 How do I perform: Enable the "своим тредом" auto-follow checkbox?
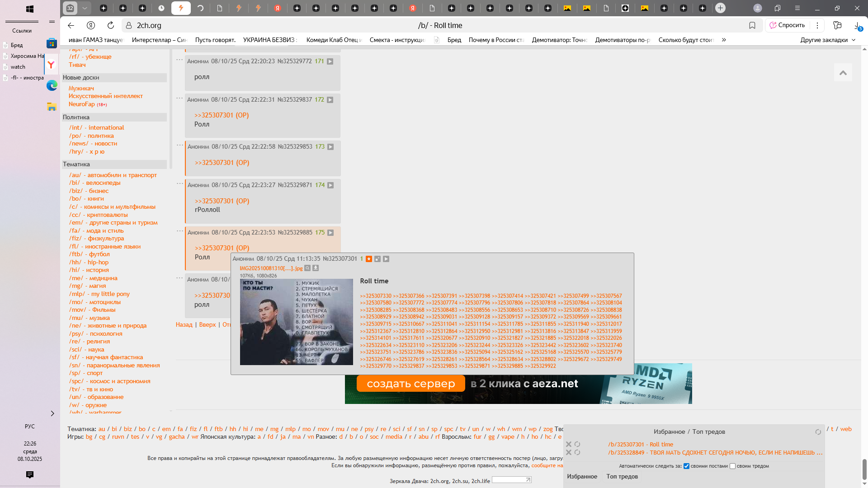[732, 466]
